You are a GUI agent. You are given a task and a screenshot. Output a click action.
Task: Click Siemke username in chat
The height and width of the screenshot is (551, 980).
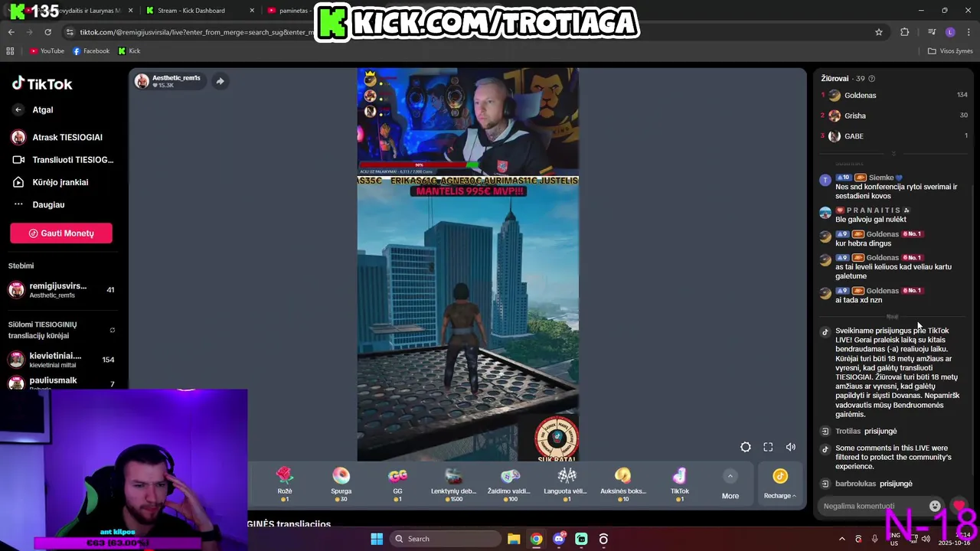coord(881,178)
